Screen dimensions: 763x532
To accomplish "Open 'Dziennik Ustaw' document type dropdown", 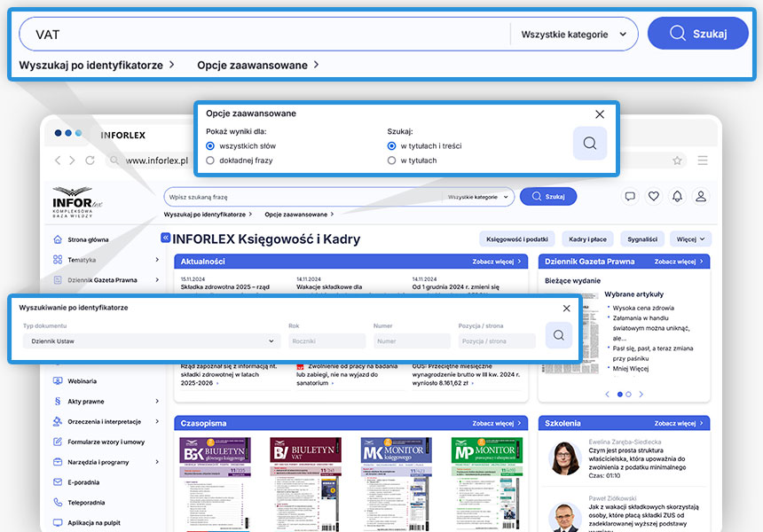I will pyautogui.click(x=150, y=340).
